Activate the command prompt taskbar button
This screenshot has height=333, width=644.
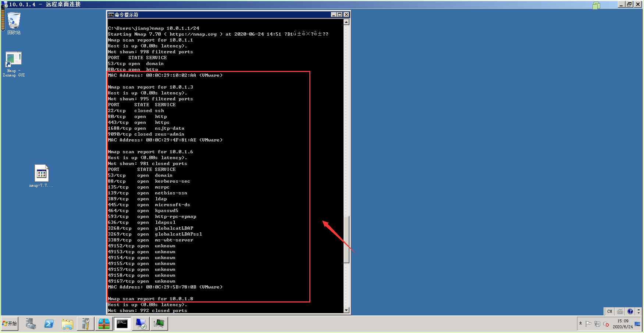click(122, 324)
